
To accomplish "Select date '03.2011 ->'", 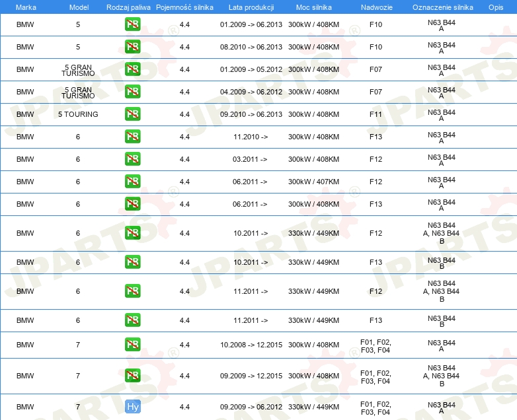I will pos(250,159).
